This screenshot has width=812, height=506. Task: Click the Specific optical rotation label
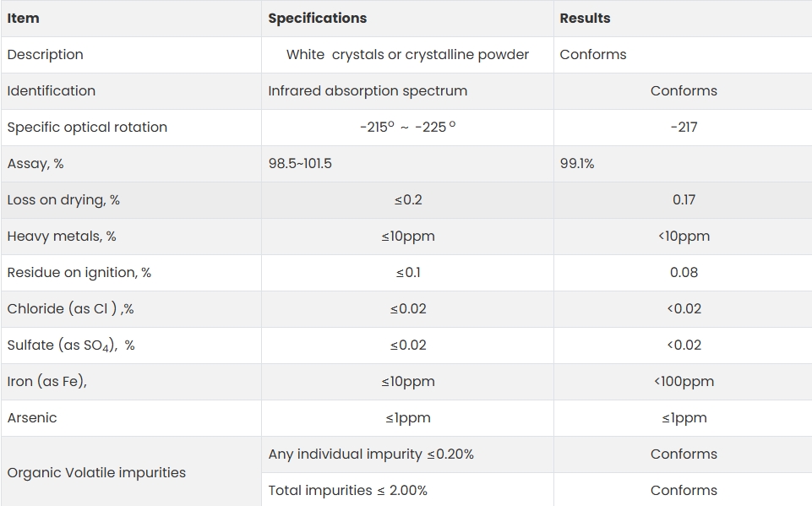[x=87, y=128]
